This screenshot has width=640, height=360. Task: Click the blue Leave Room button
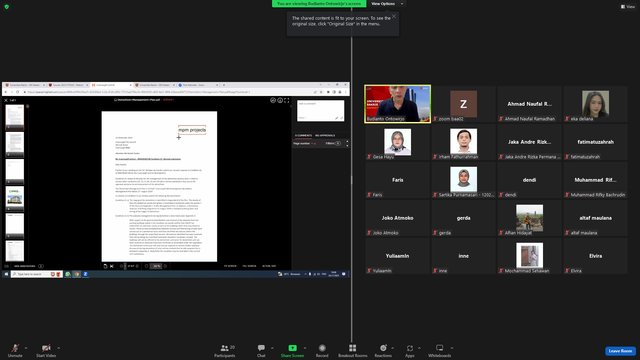coord(620,351)
